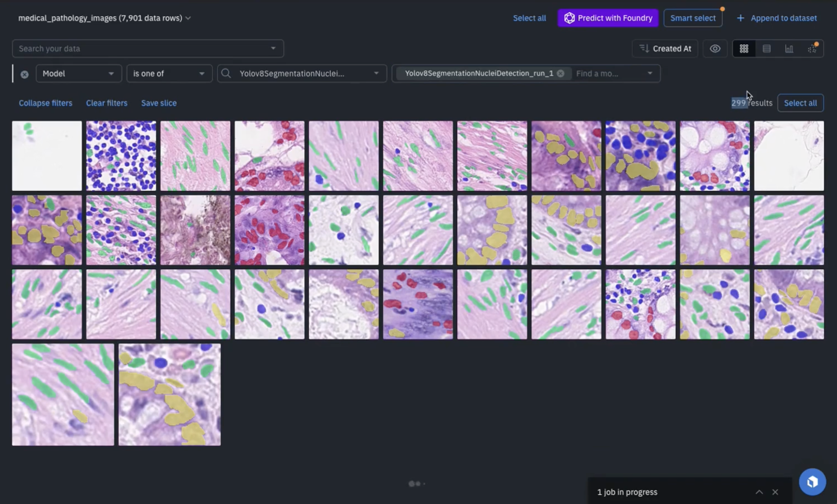Change the Created At sort order
837x504 pixels.
pyautogui.click(x=665, y=49)
